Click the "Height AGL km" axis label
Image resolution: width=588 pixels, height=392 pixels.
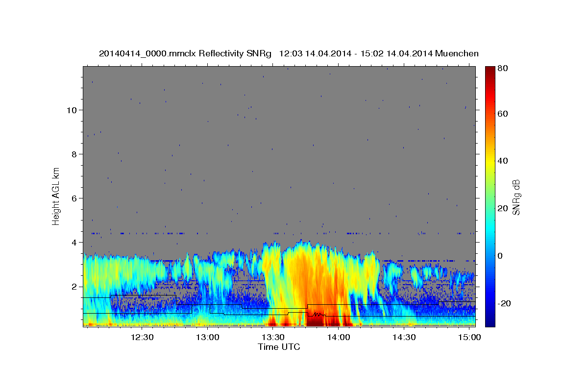pos(56,196)
